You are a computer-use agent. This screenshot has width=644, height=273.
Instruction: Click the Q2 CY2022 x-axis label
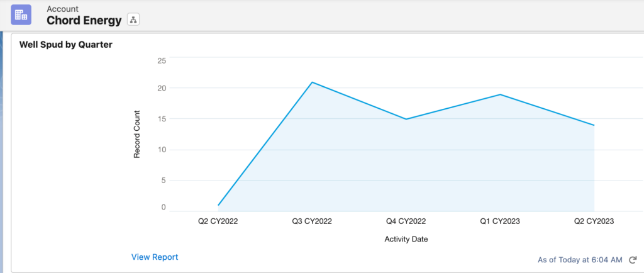218,221
